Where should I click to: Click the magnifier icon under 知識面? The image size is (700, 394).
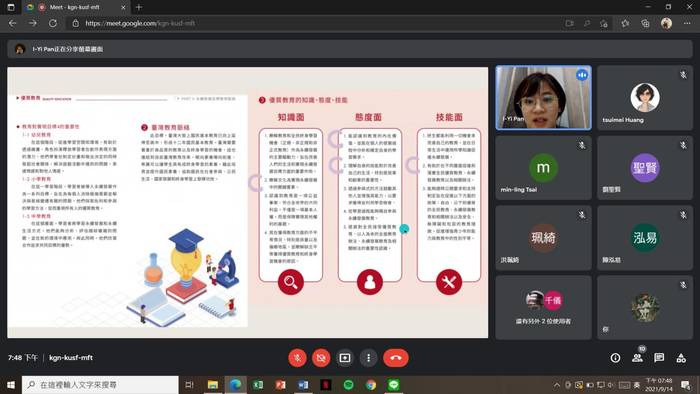point(291,282)
